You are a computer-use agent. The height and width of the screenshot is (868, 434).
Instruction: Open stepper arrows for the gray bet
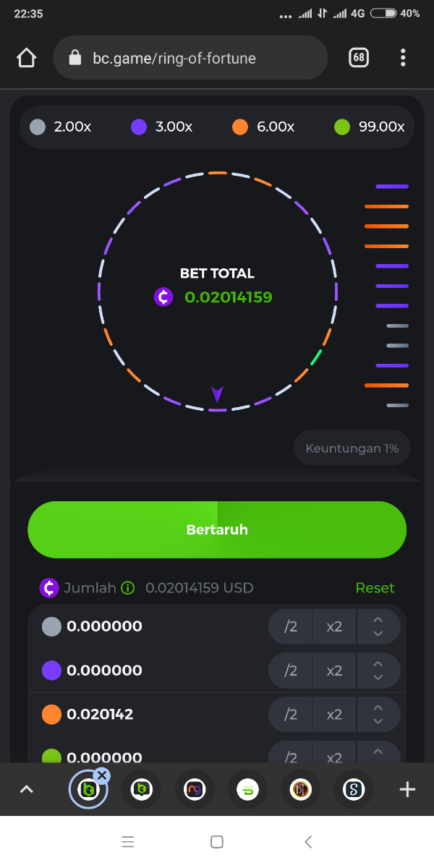pyautogui.click(x=378, y=626)
